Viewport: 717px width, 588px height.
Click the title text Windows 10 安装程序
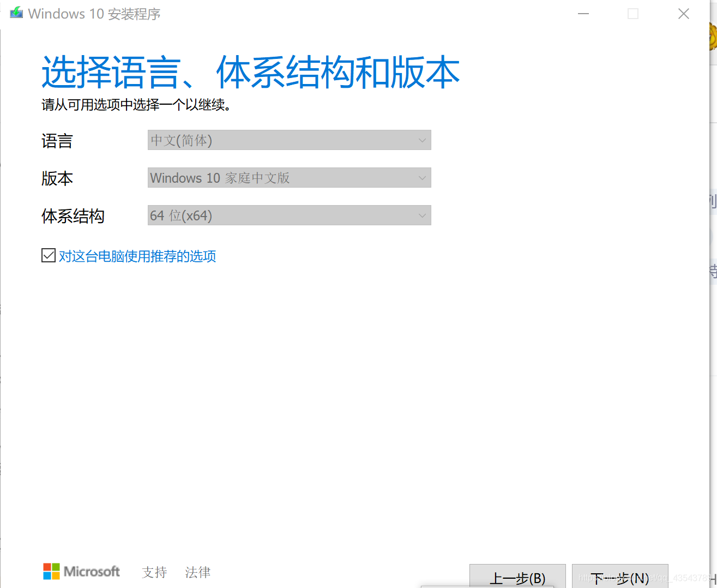tap(94, 14)
